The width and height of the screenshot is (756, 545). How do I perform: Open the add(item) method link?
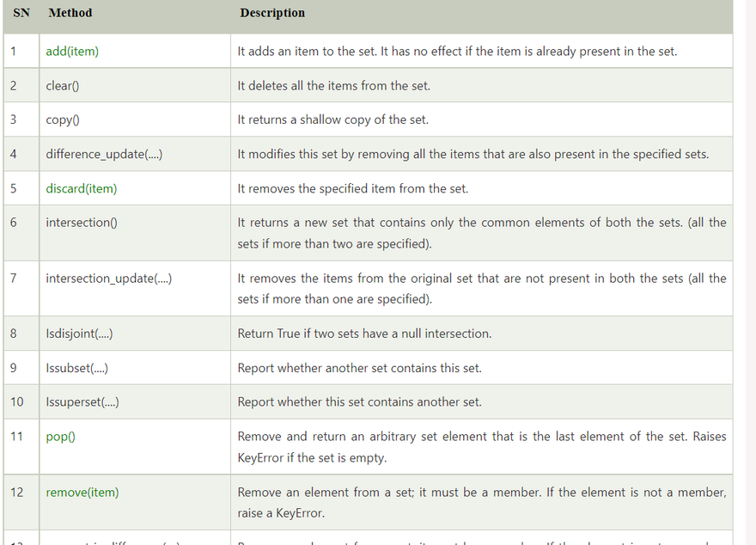coord(72,52)
